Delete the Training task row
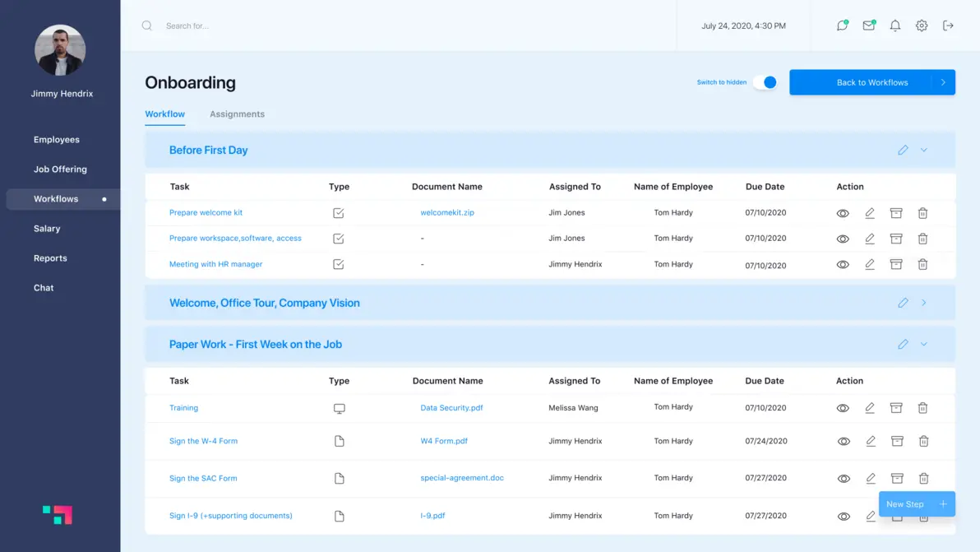This screenshot has height=552, width=980. pyautogui.click(x=922, y=407)
